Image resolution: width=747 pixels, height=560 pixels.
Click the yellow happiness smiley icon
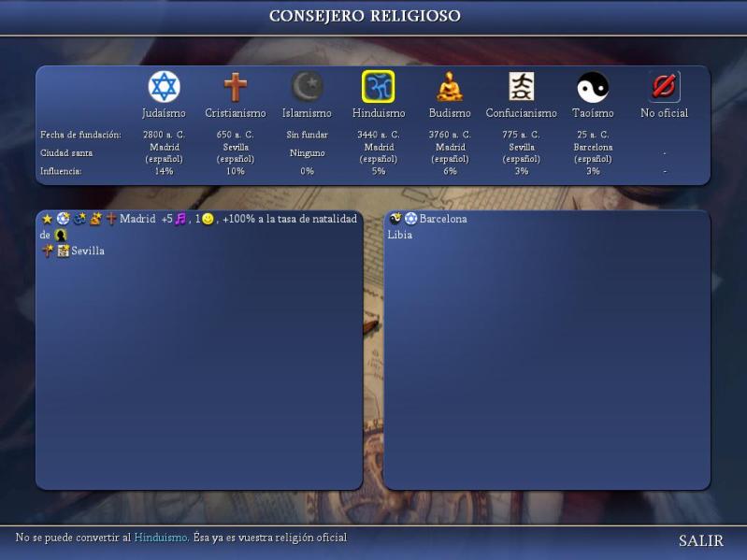pyautogui.click(x=208, y=219)
